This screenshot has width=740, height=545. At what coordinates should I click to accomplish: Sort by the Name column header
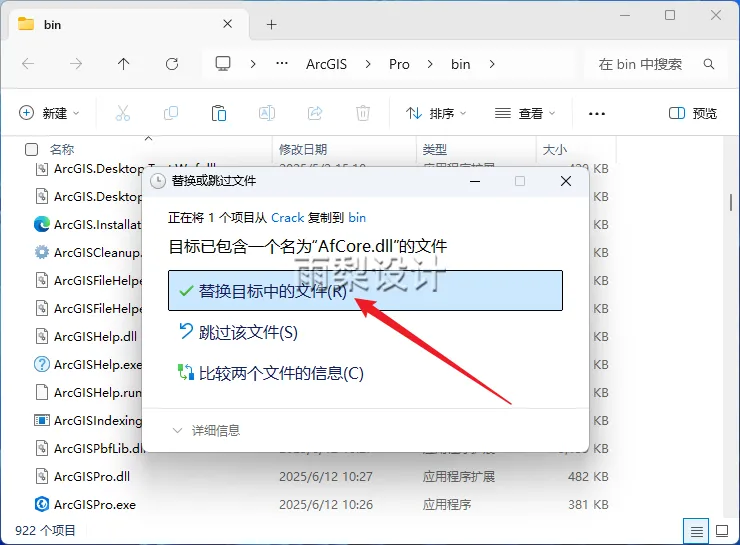(x=62, y=150)
